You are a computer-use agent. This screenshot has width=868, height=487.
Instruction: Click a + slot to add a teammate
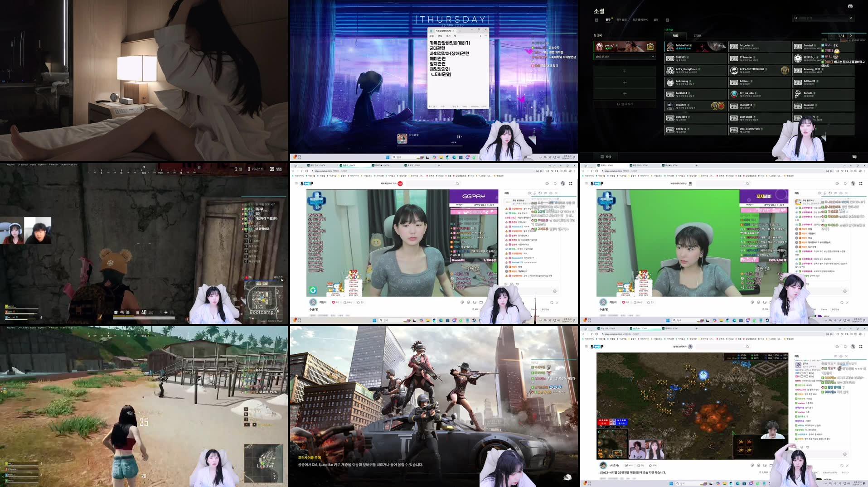tap(625, 71)
